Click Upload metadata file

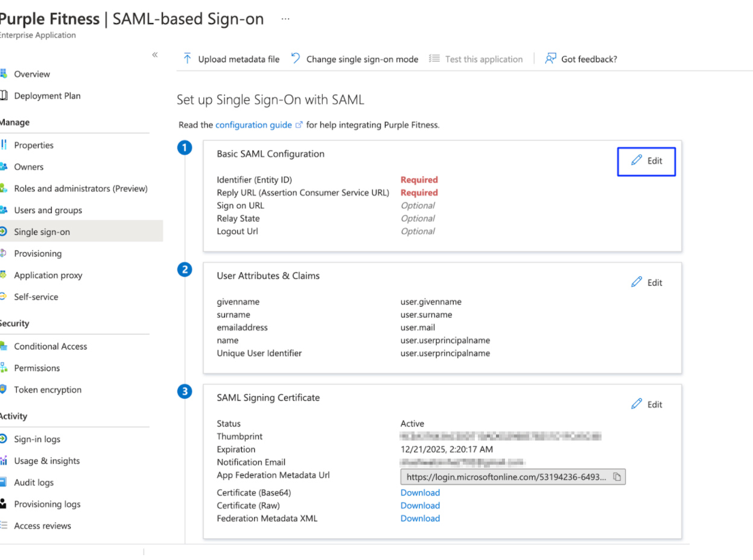coord(231,59)
